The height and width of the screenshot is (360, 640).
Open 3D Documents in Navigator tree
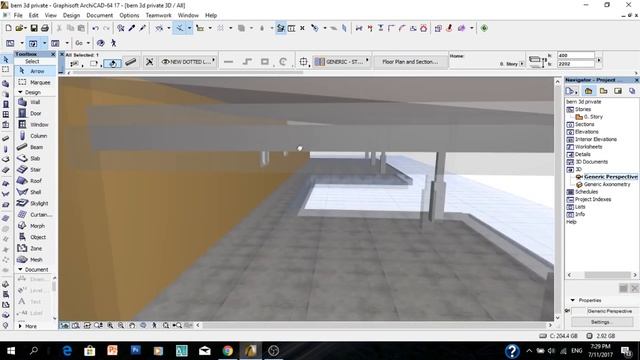tap(591, 162)
